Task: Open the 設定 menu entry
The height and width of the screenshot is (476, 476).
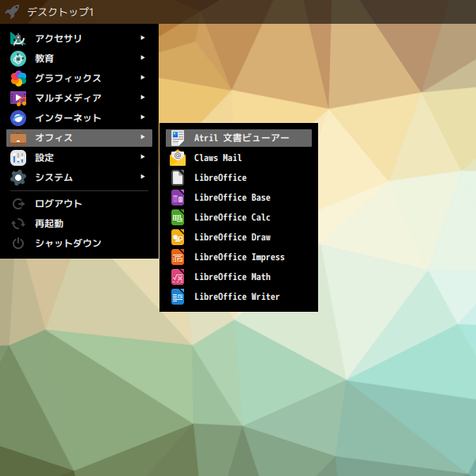Action: (79, 158)
